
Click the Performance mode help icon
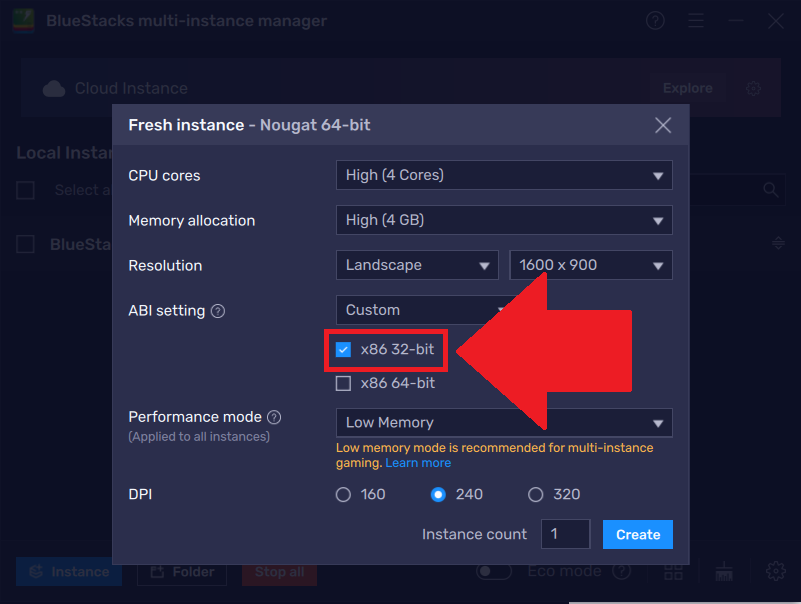pos(271,416)
